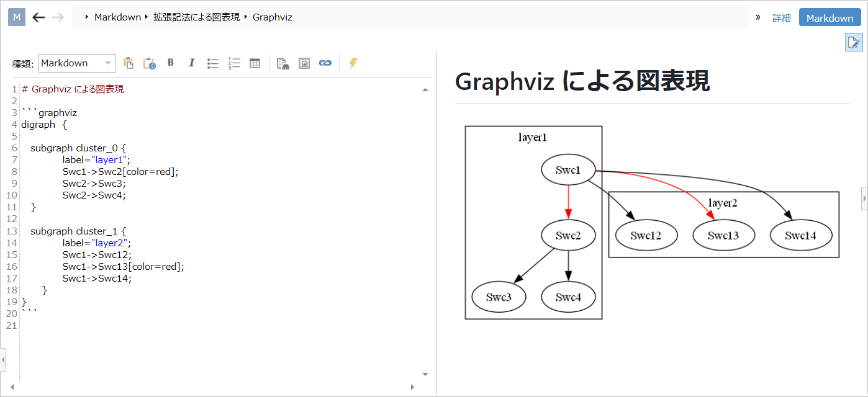
Task: Click code line '```graphviz'
Action: 49,112
